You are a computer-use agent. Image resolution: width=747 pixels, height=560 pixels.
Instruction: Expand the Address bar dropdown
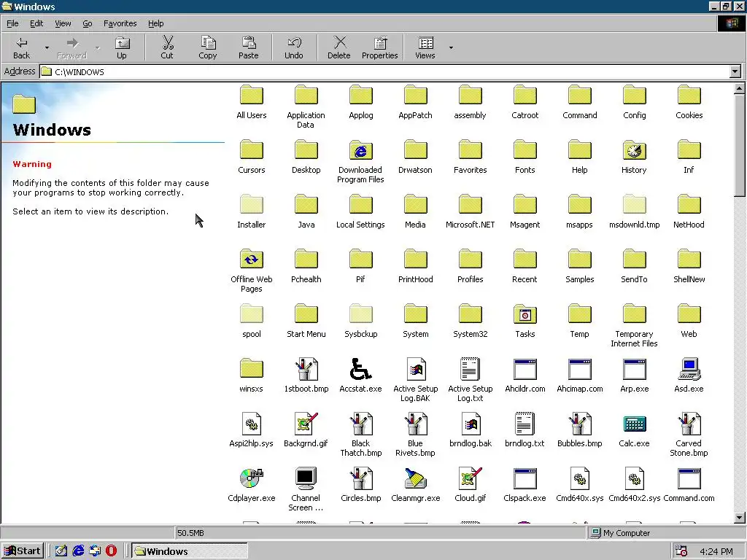(735, 72)
